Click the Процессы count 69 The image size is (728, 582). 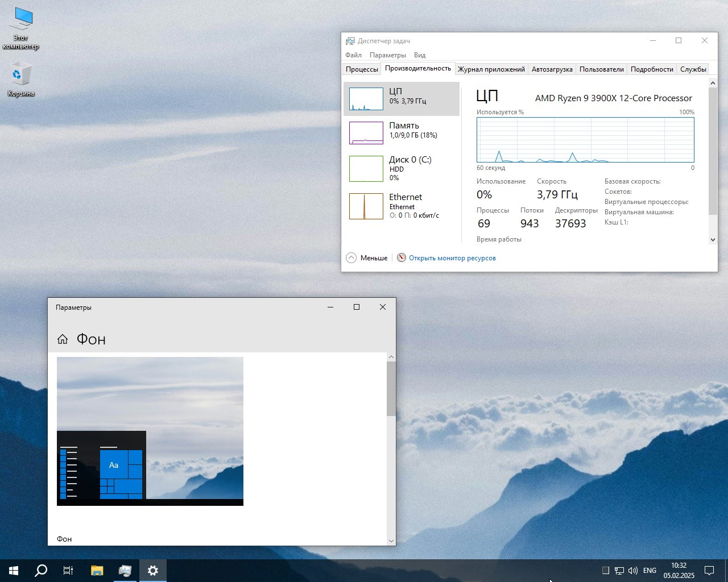pyautogui.click(x=484, y=223)
